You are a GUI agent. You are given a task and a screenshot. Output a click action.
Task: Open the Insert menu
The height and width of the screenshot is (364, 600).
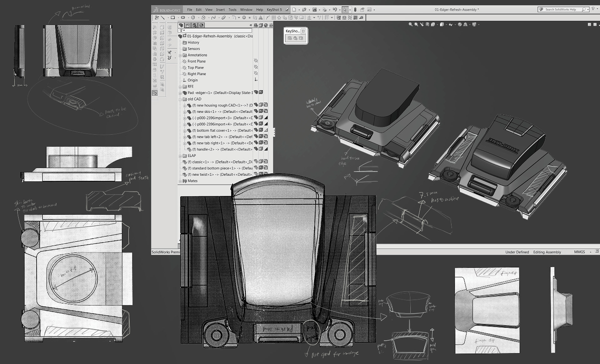click(220, 10)
